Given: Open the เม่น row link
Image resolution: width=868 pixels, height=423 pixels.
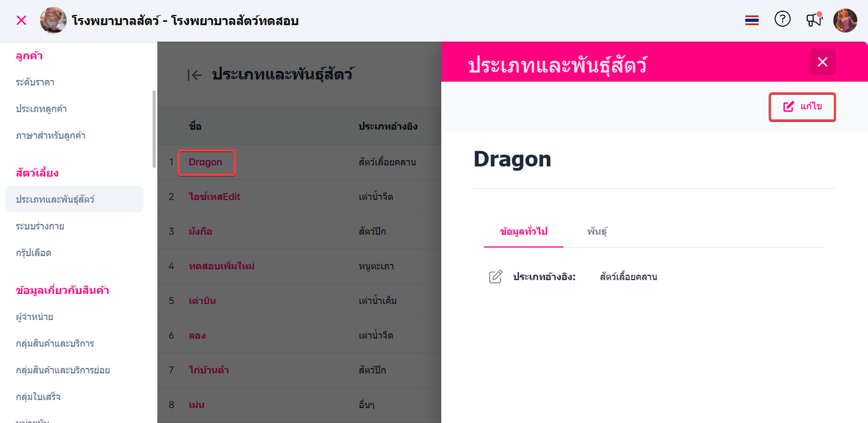Looking at the screenshot, I should click(197, 405).
